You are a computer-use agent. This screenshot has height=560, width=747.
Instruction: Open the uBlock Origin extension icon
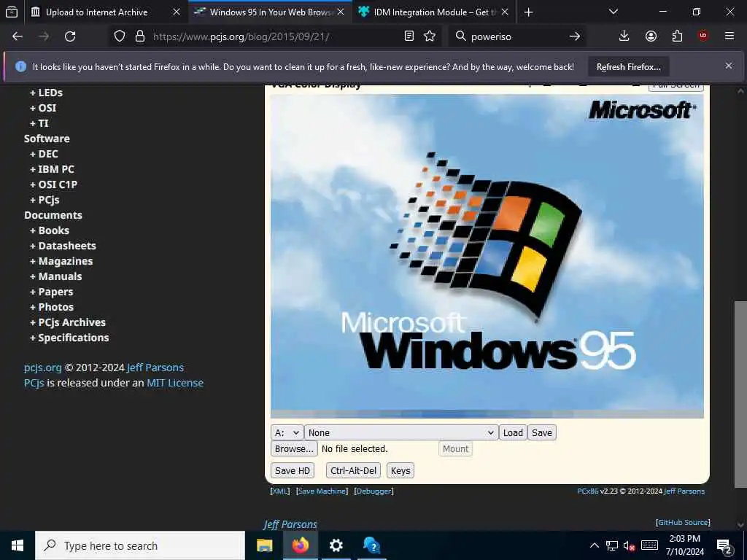click(703, 36)
